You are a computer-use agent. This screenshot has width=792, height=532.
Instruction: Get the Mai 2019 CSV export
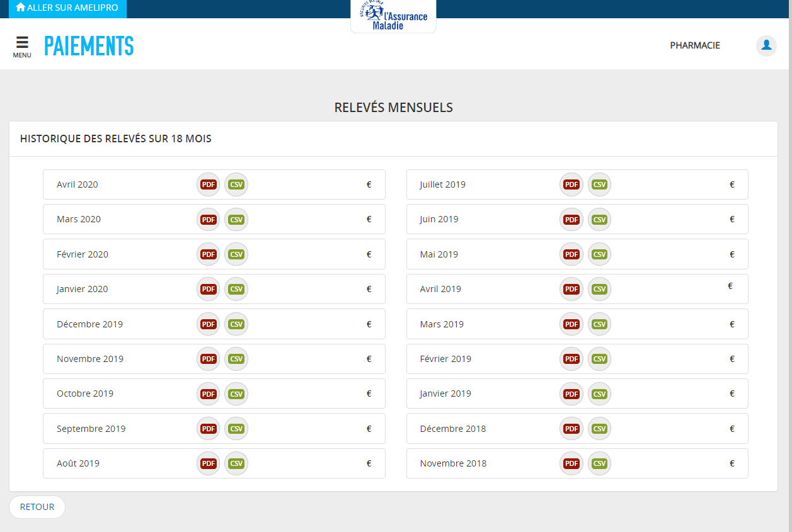(x=599, y=254)
